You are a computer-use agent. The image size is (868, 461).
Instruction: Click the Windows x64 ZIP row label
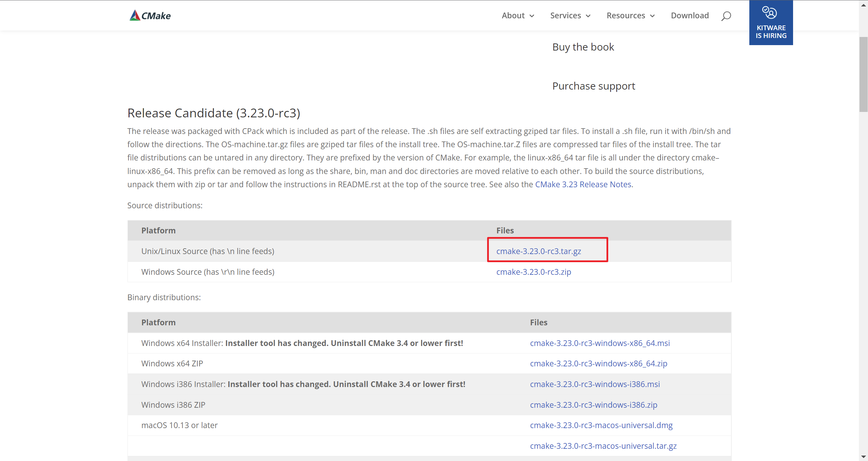click(172, 364)
